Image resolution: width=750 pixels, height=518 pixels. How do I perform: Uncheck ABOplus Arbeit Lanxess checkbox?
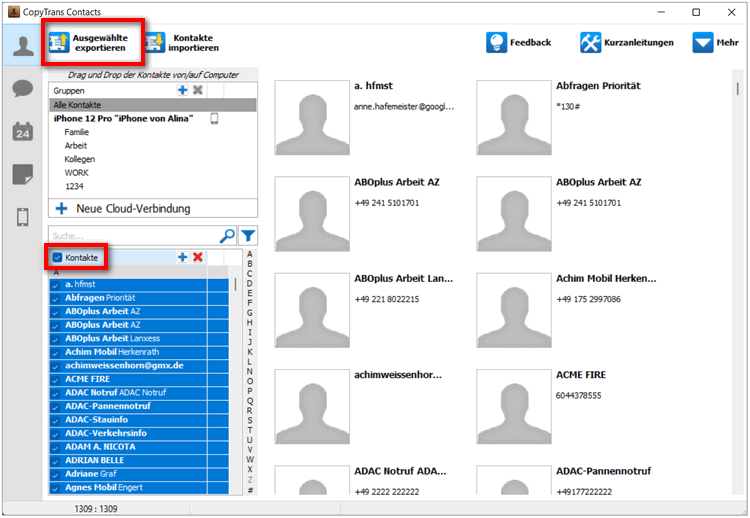(x=55, y=339)
